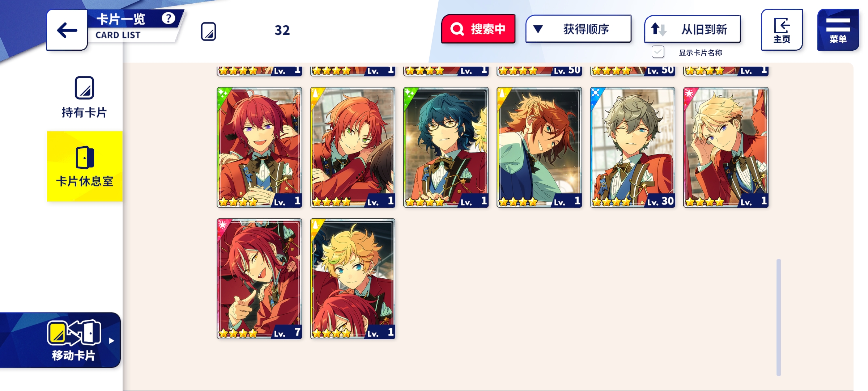Click the vertical scrollbar on right
The image size is (868, 391).
(x=778, y=317)
